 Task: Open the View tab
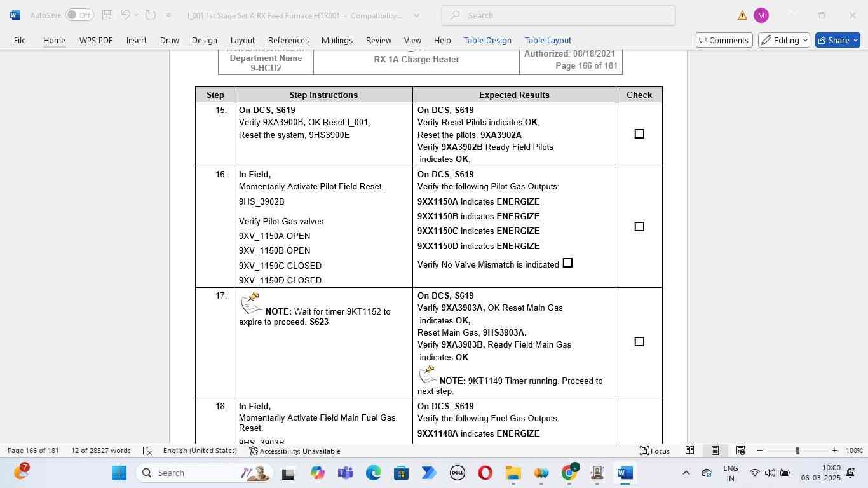click(x=412, y=40)
